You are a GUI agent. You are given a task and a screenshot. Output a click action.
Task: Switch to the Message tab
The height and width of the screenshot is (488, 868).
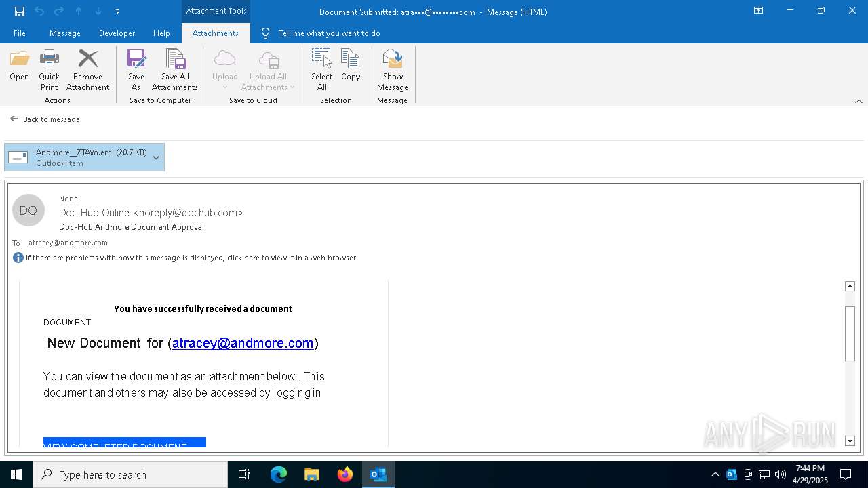tap(65, 33)
